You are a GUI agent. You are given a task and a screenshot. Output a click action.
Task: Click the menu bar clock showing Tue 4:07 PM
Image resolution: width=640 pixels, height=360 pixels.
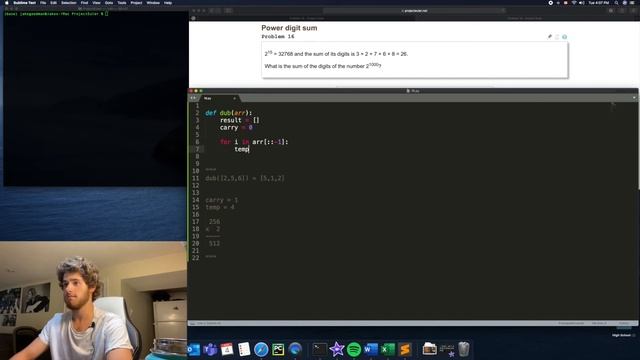[x=599, y=3]
